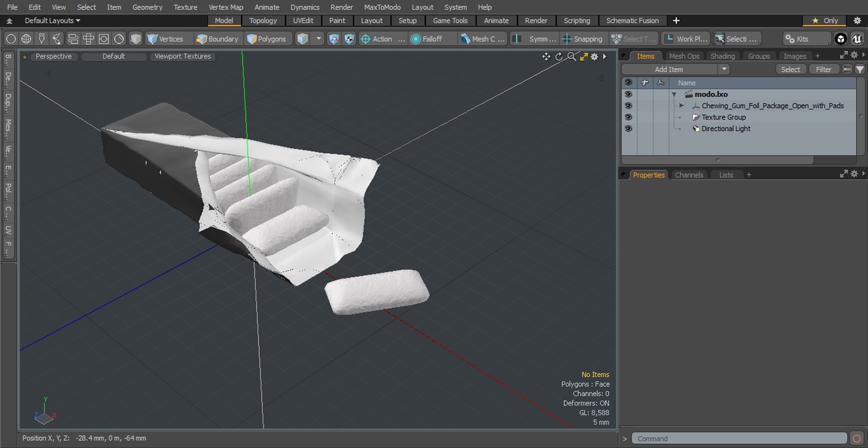Toggle Snapping on or off
868x448 pixels.
pos(582,39)
